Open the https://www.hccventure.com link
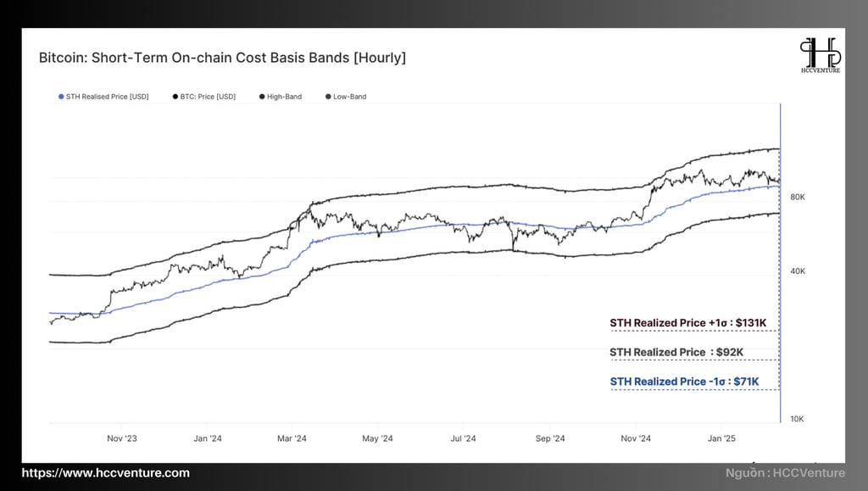The height and width of the screenshot is (491, 868). (106, 472)
